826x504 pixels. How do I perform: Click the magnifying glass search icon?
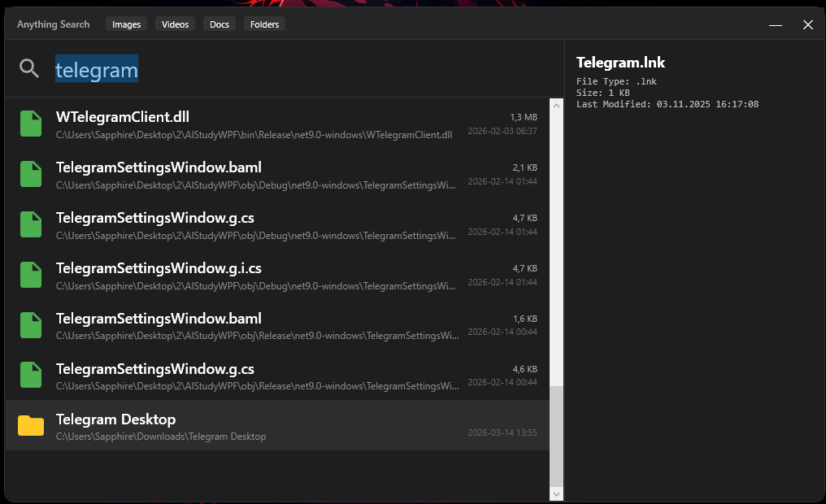29,69
